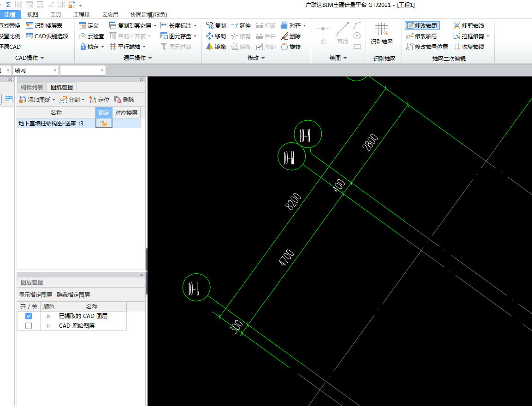Select the 修剪轴线 tool
This screenshot has height=406, width=532.
[469, 26]
